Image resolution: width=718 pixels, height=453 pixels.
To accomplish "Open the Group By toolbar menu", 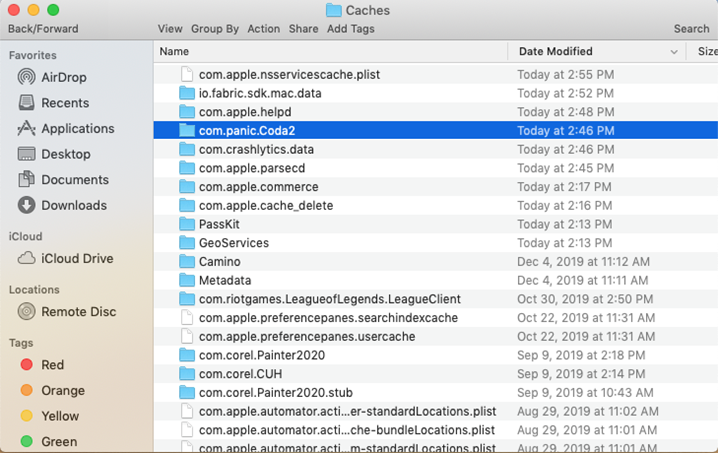I will click(x=215, y=29).
